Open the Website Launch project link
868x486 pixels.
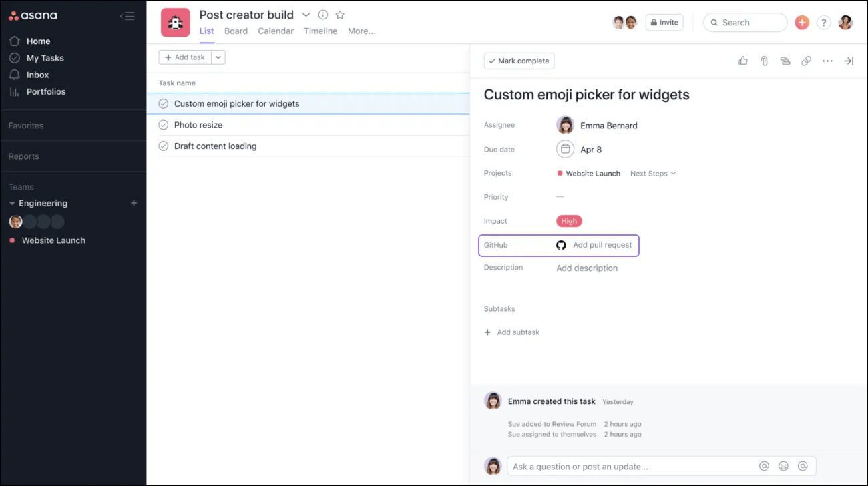click(x=593, y=173)
